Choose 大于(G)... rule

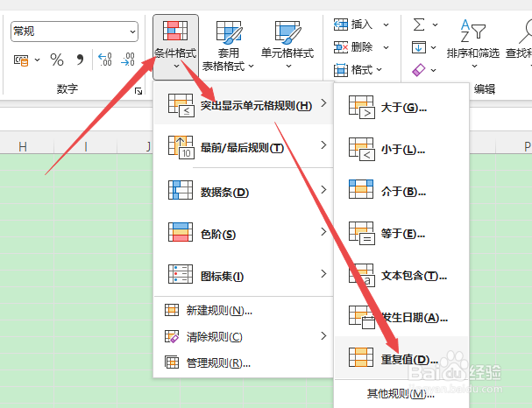401,107
